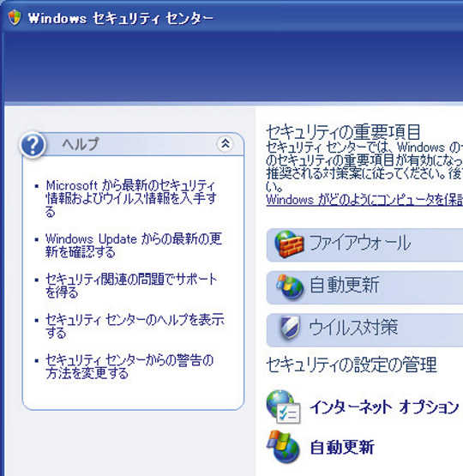Click the Internet Options globe checklist icon

(284, 407)
